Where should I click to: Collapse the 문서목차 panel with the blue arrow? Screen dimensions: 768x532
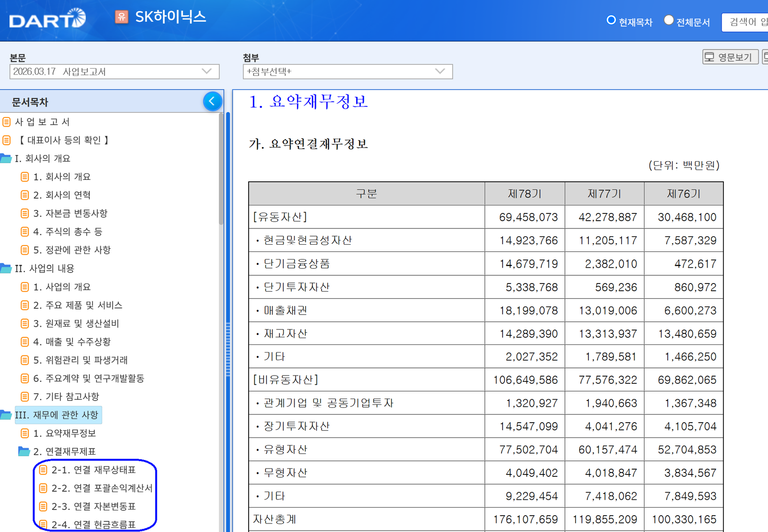pos(212,101)
